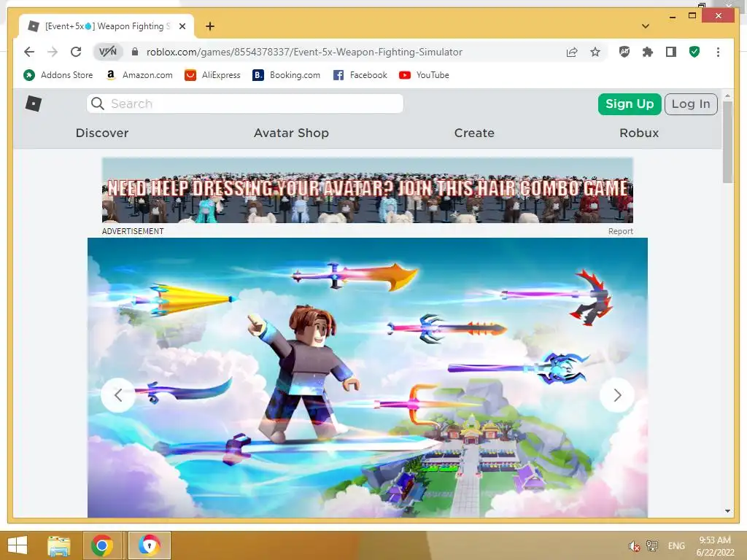The image size is (747, 560).
Task: Open the Discover menu item
Action: tap(102, 133)
